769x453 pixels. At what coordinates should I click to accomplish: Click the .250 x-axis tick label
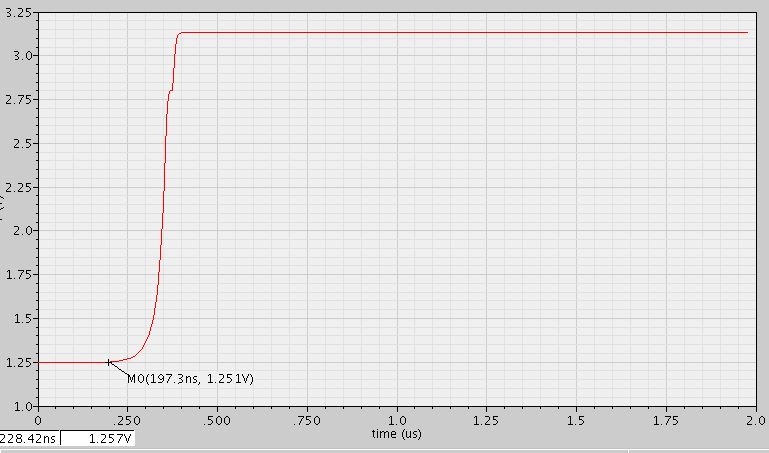tap(127, 421)
